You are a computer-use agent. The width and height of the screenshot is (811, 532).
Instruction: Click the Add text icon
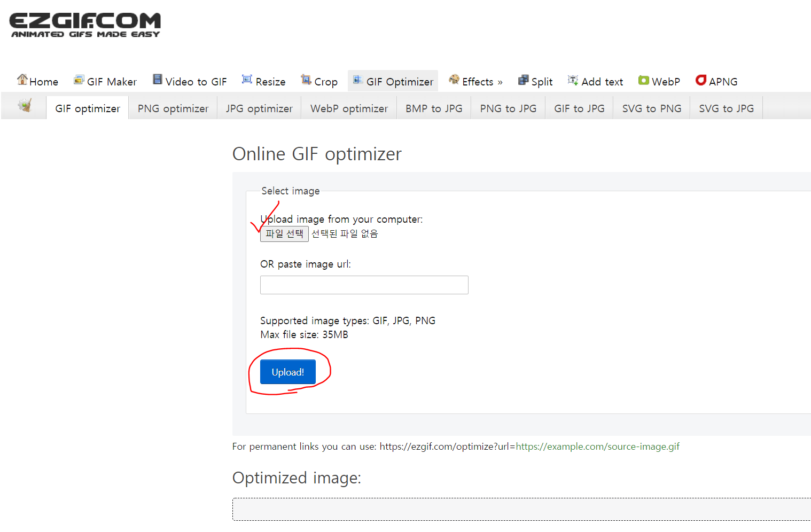click(x=573, y=80)
